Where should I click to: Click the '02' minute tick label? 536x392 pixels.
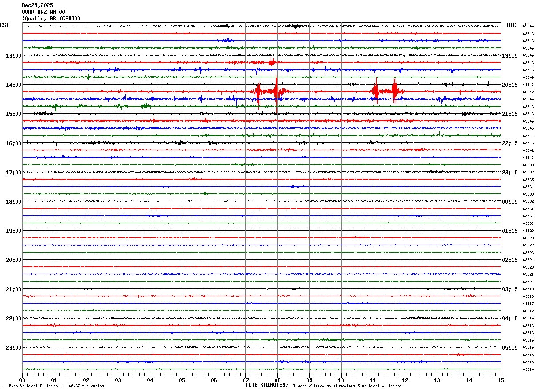[86, 380]
